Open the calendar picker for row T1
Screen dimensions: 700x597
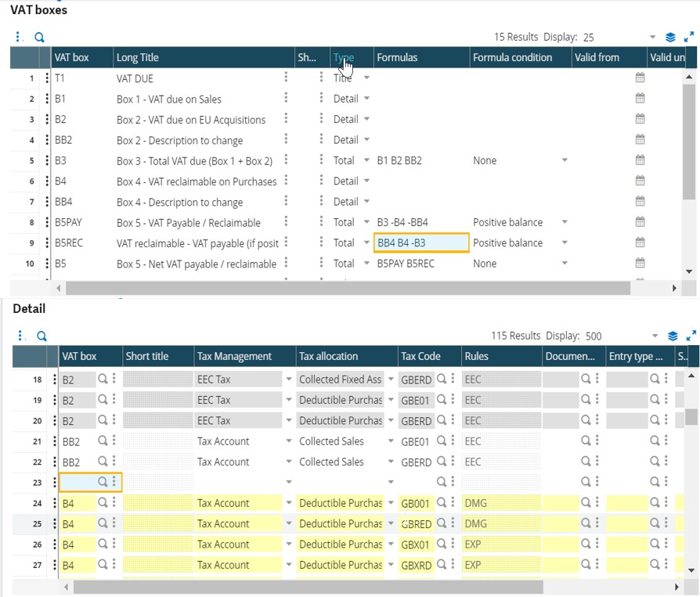(x=640, y=77)
